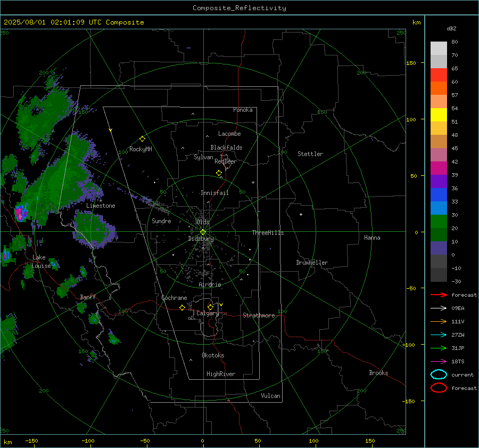Click the magenta 18TS arrow icon
The height and width of the screenshot is (448, 479).
click(x=439, y=362)
